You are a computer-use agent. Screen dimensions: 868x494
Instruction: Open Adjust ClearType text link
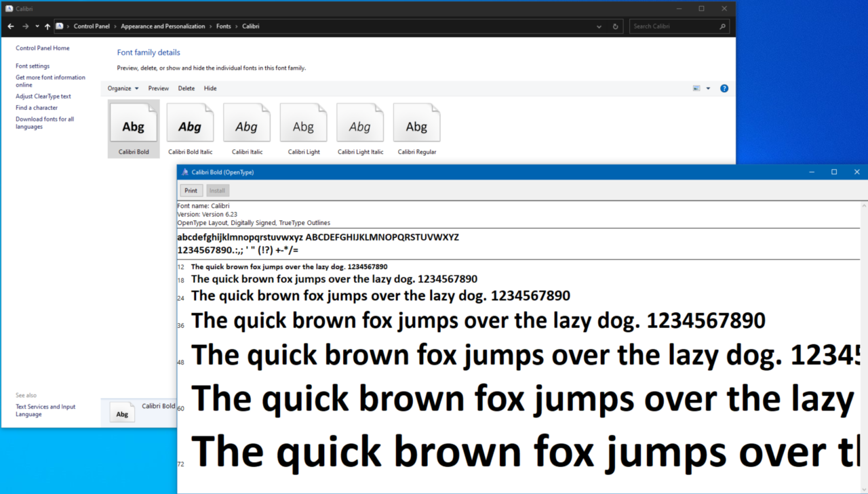pyautogui.click(x=43, y=96)
